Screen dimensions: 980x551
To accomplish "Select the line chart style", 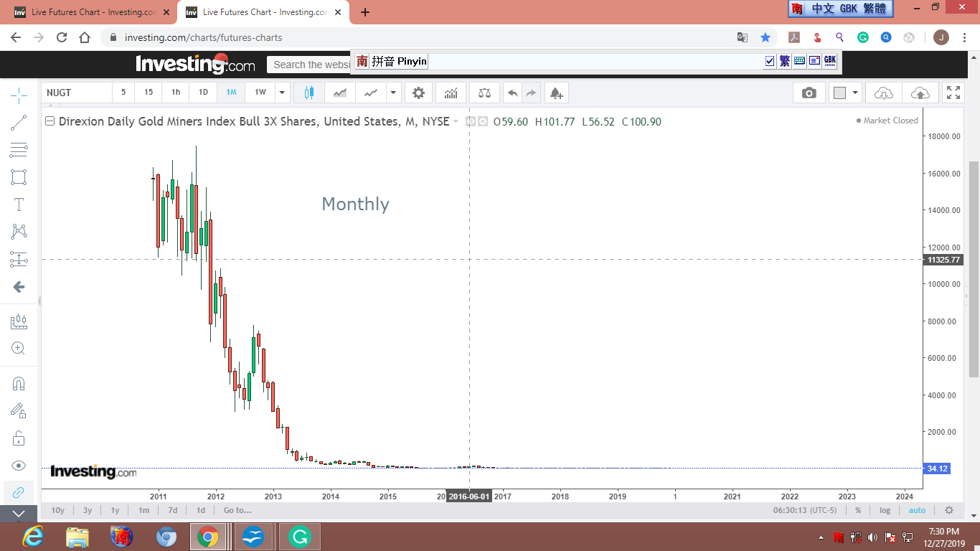I will click(371, 93).
